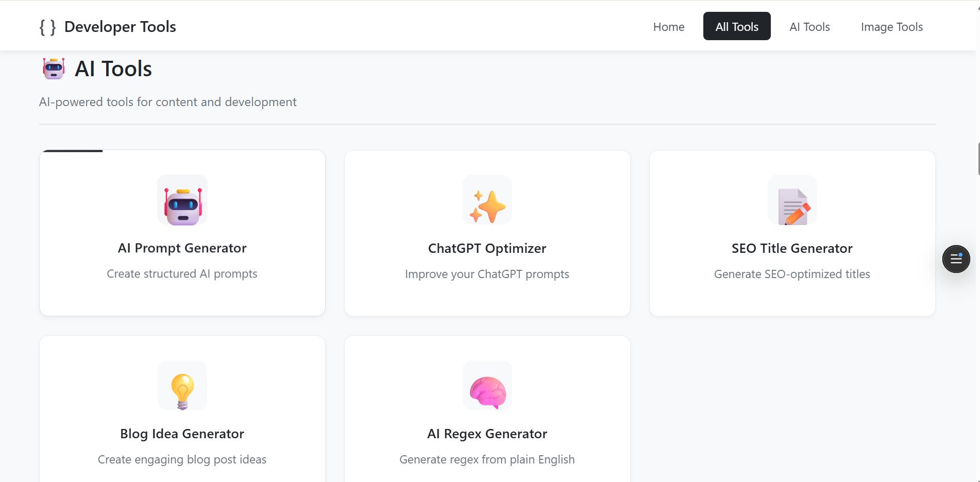The height and width of the screenshot is (482, 980).
Task: Open the AI Tools nav item
Action: (809, 27)
